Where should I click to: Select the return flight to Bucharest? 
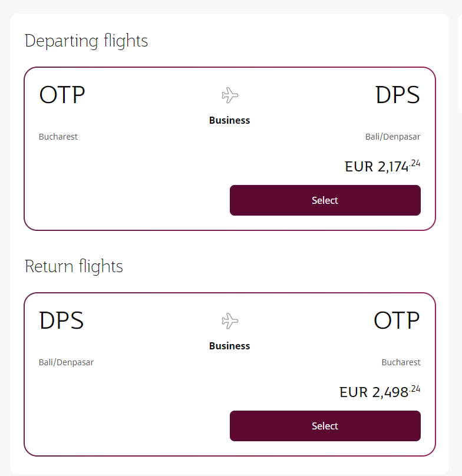tap(325, 425)
